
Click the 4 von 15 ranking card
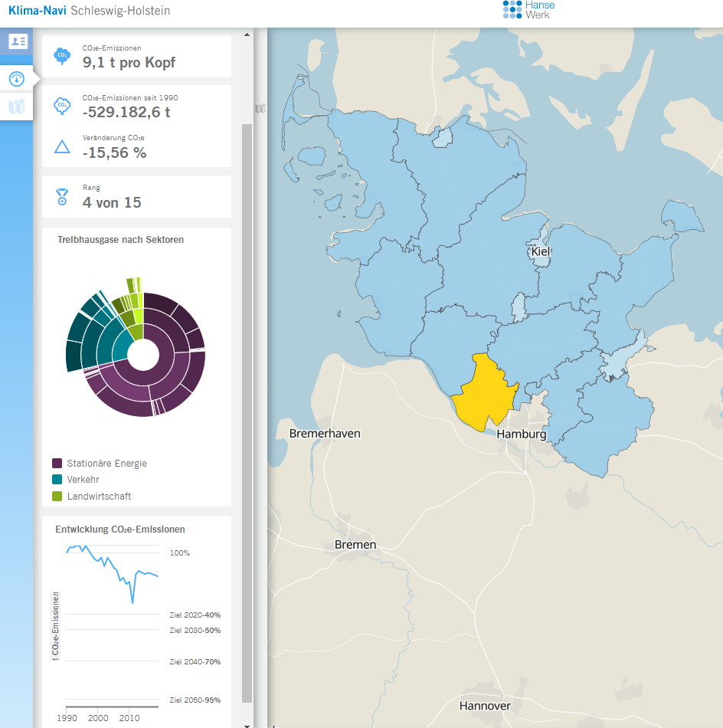click(136, 197)
